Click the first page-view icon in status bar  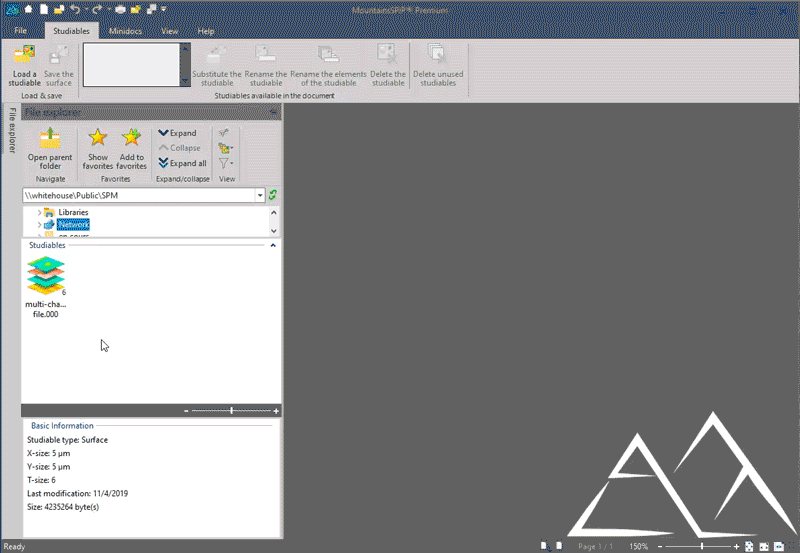[545, 546]
